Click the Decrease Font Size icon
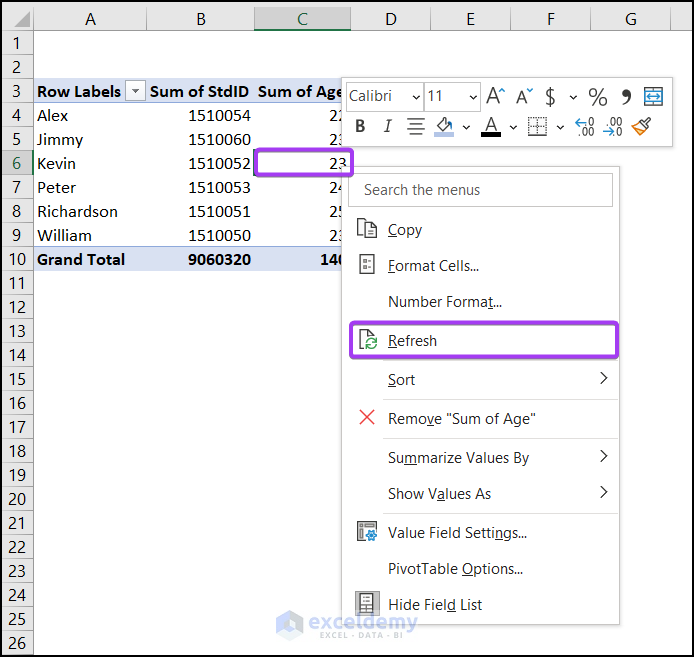694x657 pixels. pyautogui.click(x=523, y=97)
